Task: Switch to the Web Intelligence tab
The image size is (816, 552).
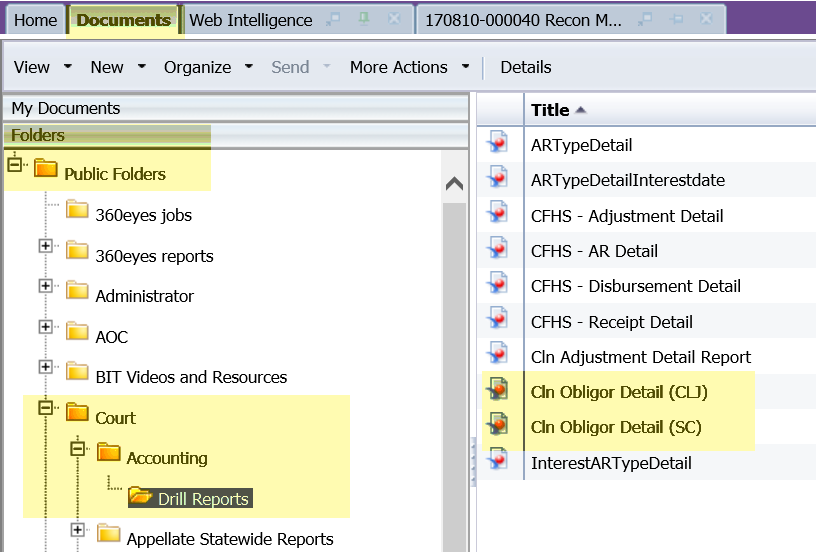Action: coord(251,20)
